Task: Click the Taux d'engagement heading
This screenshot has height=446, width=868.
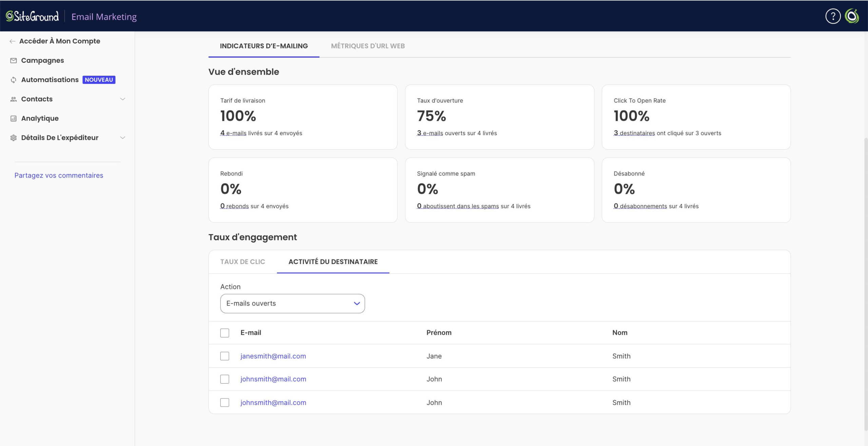Action: point(253,237)
